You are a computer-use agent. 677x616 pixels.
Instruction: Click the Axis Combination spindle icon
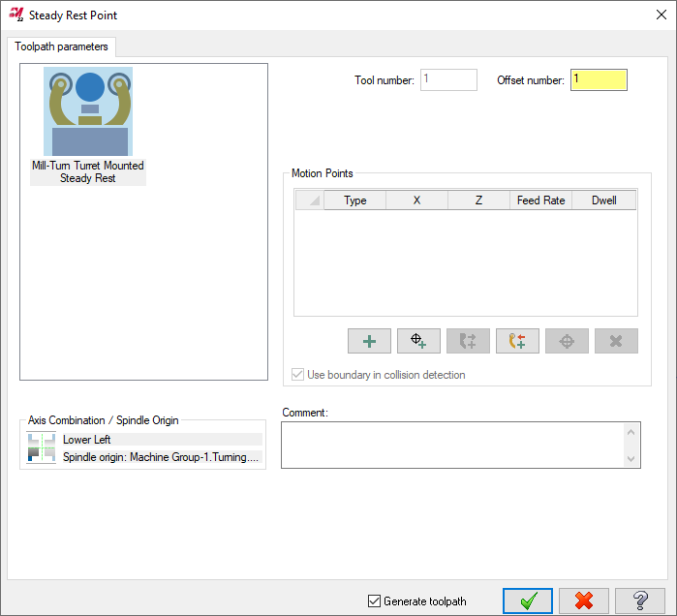click(42, 448)
